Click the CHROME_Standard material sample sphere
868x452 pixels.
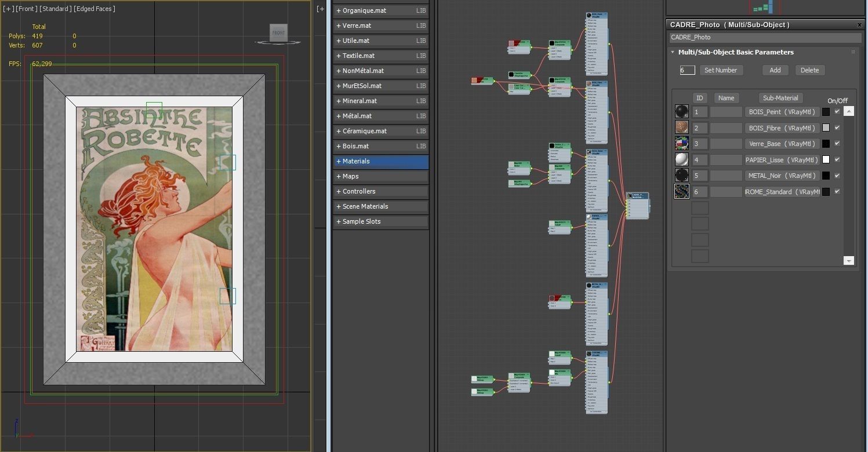[x=682, y=191]
